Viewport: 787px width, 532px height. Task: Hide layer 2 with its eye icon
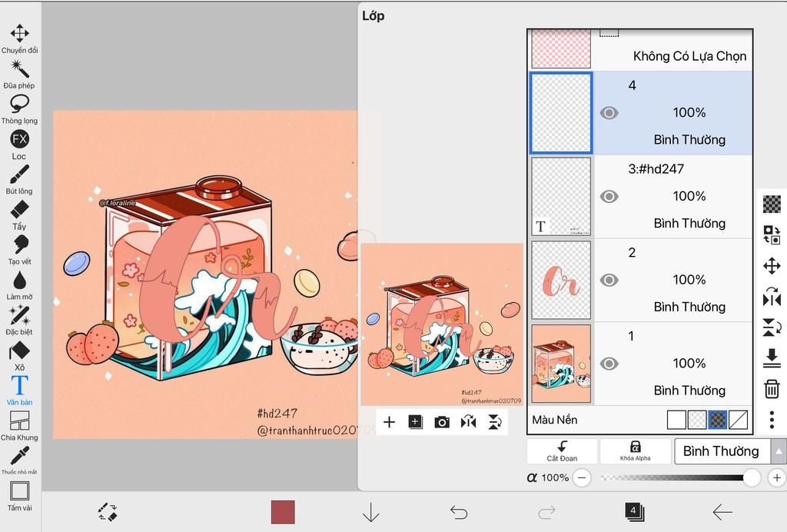tap(609, 280)
